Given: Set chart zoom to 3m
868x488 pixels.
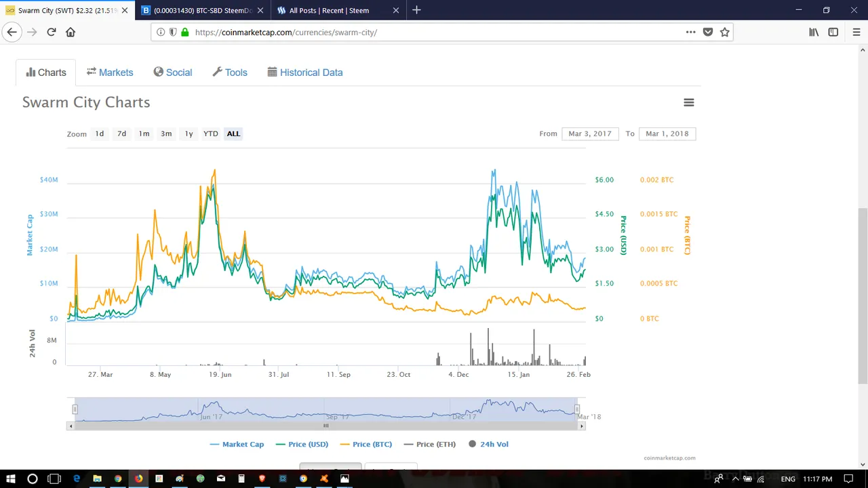Looking at the screenshot, I should (166, 134).
